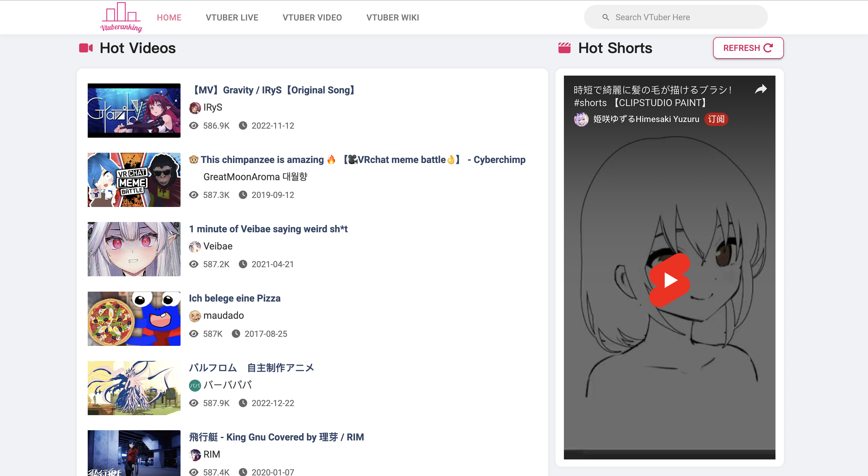Image resolution: width=868 pixels, height=476 pixels.
Task: Open the Gravity / IRyS video title
Action: (273, 90)
